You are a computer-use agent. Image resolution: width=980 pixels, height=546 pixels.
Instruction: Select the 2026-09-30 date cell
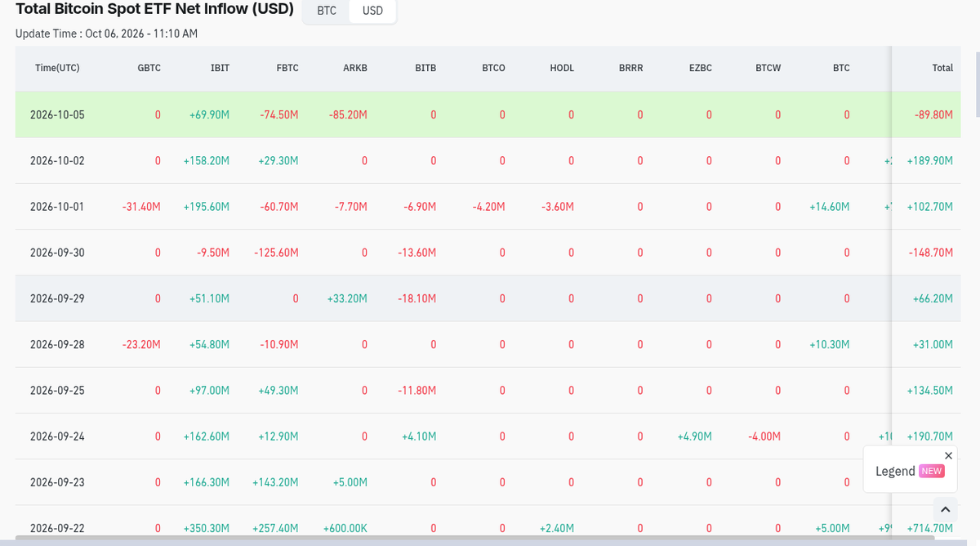tap(57, 253)
